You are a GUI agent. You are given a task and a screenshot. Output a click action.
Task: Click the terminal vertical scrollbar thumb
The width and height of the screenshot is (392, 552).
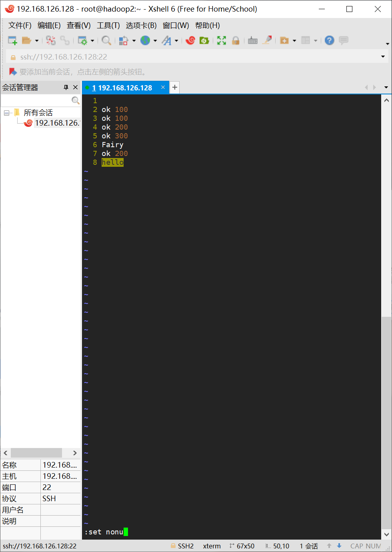pyautogui.click(x=386, y=422)
